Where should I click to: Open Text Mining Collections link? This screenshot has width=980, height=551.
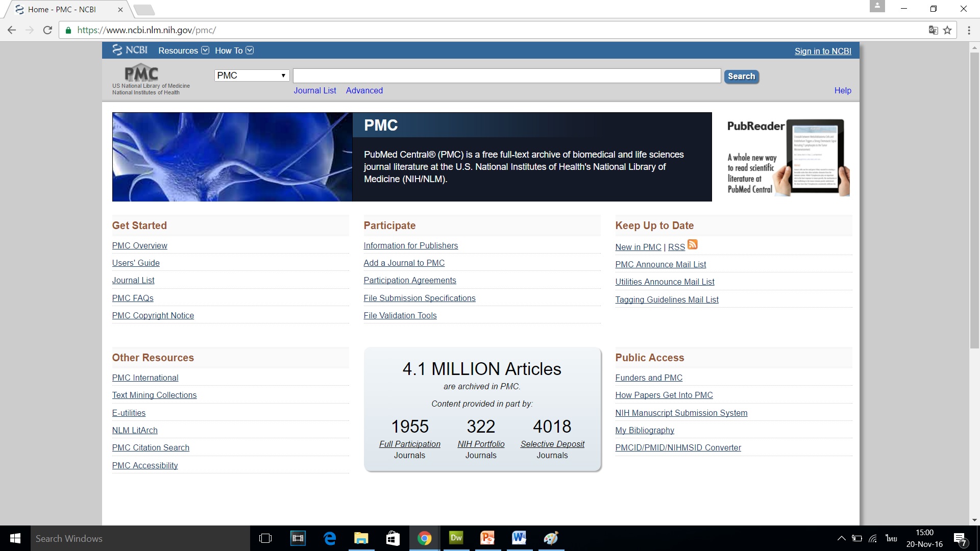[x=154, y=395]
